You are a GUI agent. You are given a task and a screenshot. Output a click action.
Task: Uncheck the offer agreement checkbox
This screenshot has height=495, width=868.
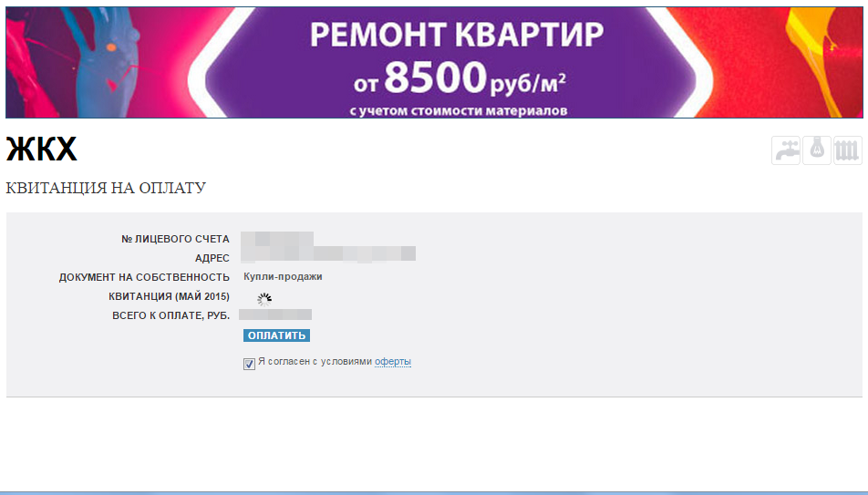coord(249,364)
